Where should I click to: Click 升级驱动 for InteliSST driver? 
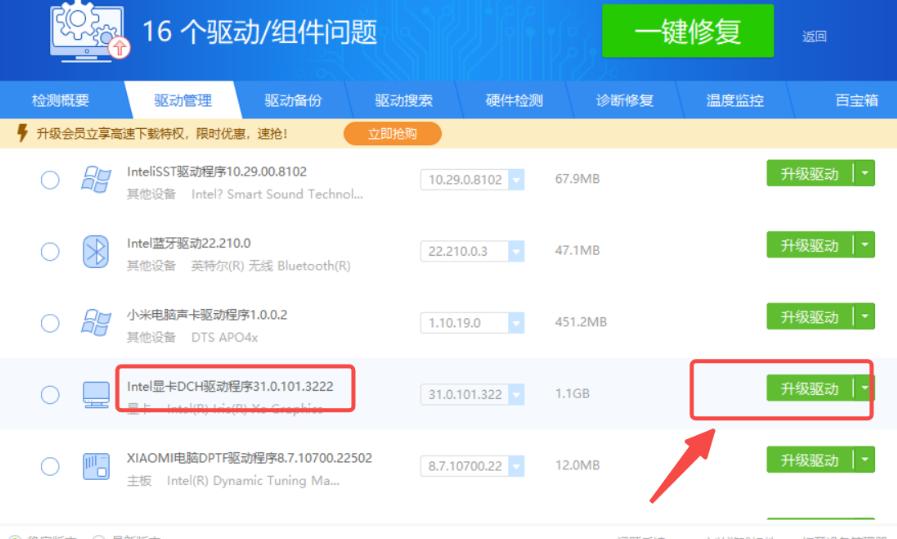[x=809, y=173]
